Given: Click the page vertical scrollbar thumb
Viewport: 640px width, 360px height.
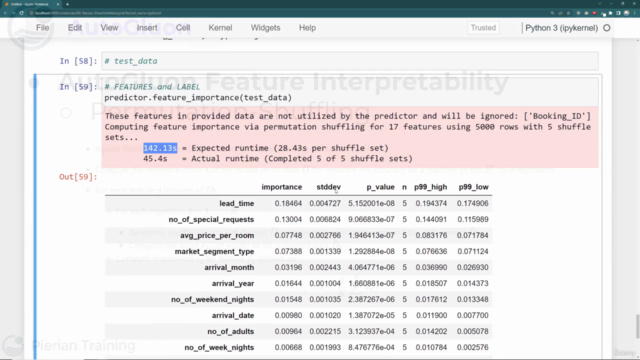Looking at the screenshot, I should point(637,327).
